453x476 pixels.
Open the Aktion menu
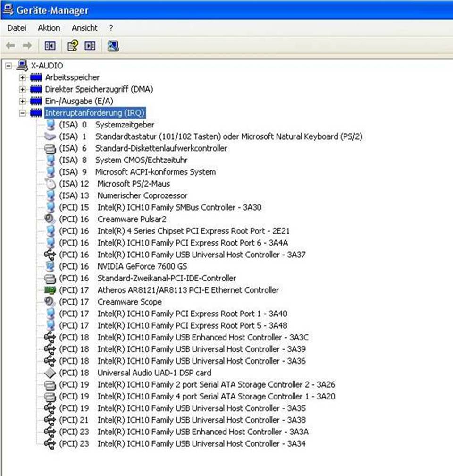[49, 28]
